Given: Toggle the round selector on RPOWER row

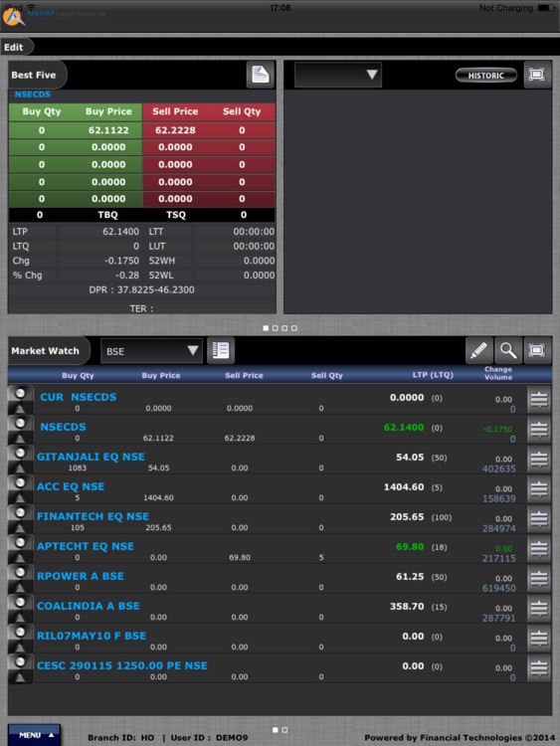Looking at the screenshot, I should [20, 572].
